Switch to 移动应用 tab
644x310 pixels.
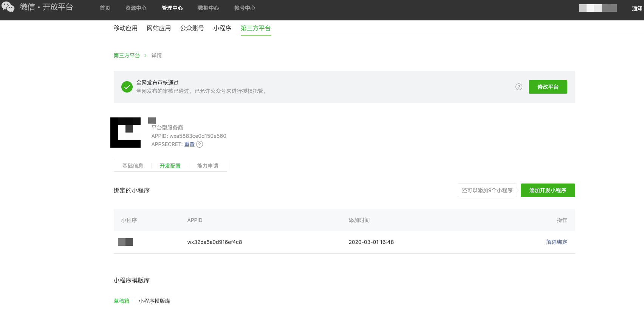pos(125,28)
